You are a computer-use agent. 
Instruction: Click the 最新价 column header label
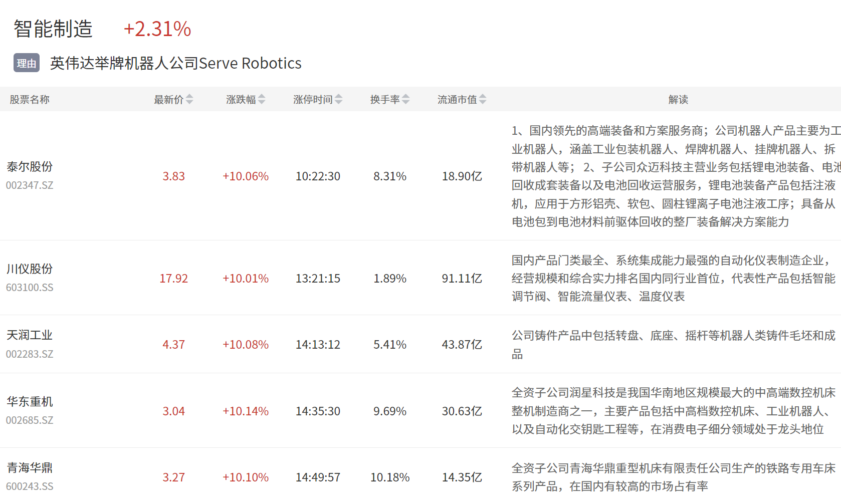168,100
